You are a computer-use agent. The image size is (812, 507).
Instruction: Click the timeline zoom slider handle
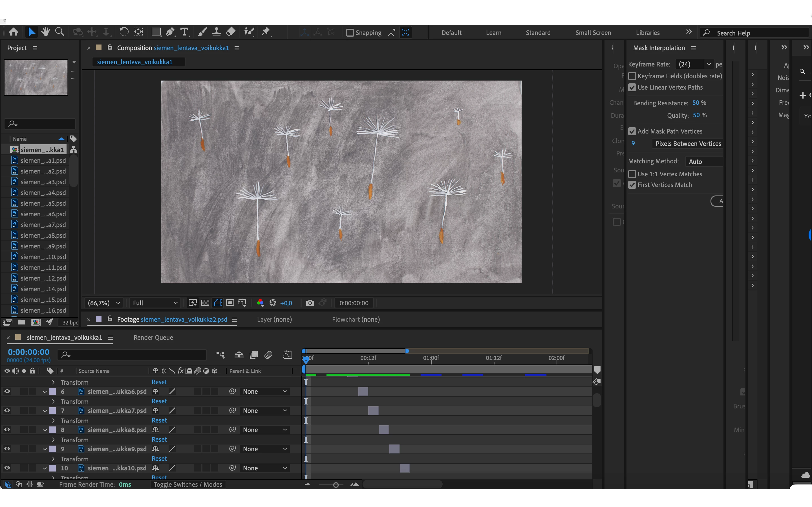point(336,485)
